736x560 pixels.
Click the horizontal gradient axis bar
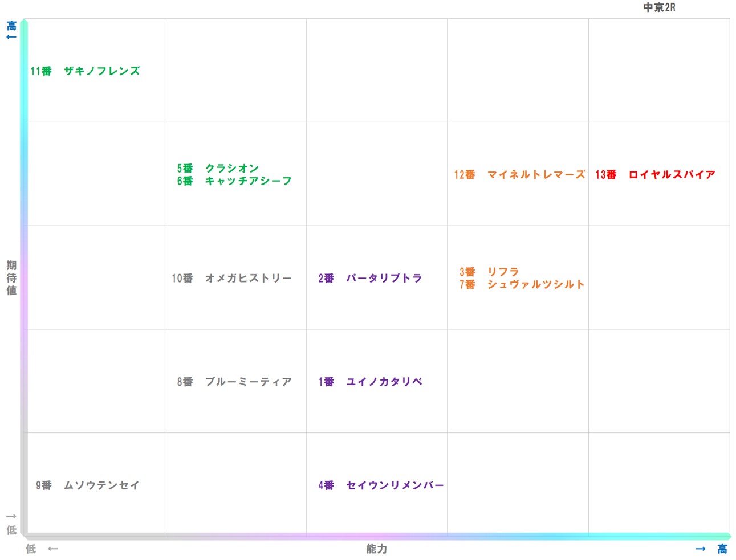click(376, 536)
